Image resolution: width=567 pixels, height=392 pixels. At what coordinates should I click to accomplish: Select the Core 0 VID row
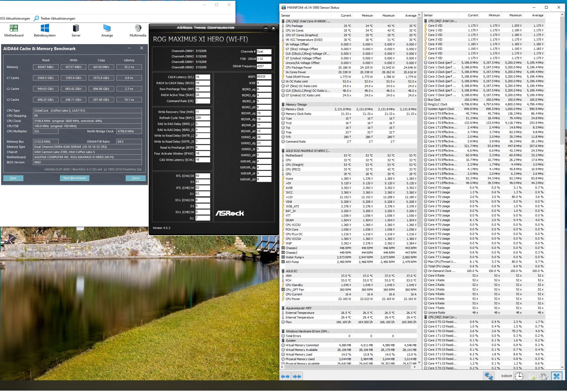[x=484, y=26]
